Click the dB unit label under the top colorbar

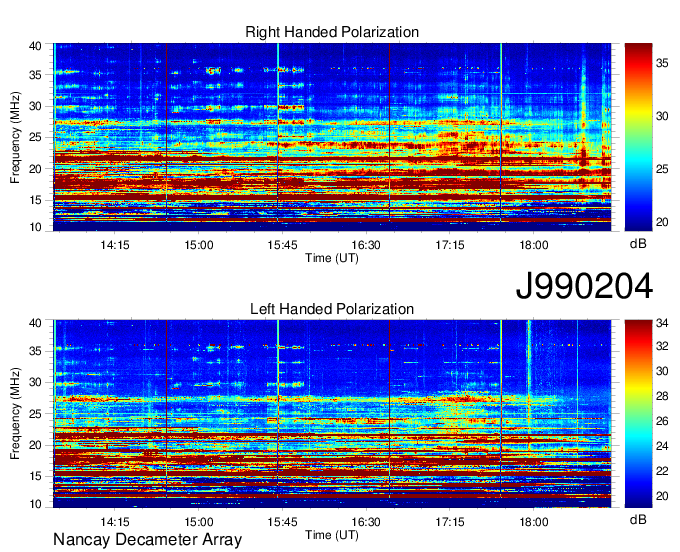coord(638,244)
